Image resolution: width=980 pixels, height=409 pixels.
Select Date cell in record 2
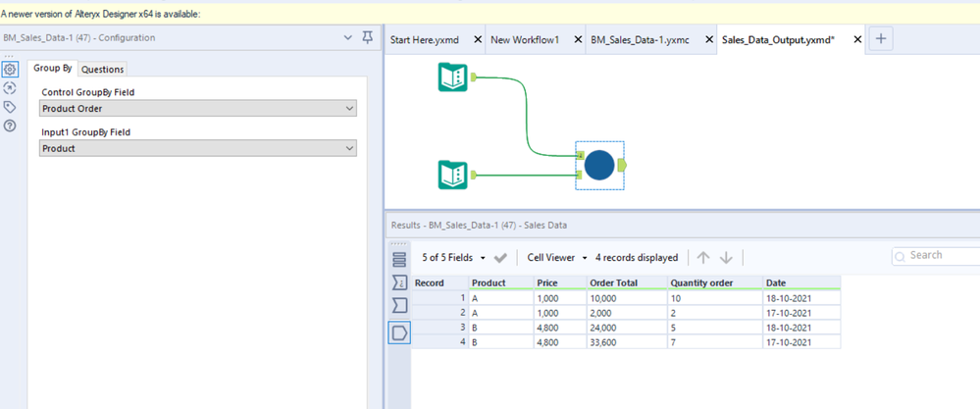click(801, 313)
